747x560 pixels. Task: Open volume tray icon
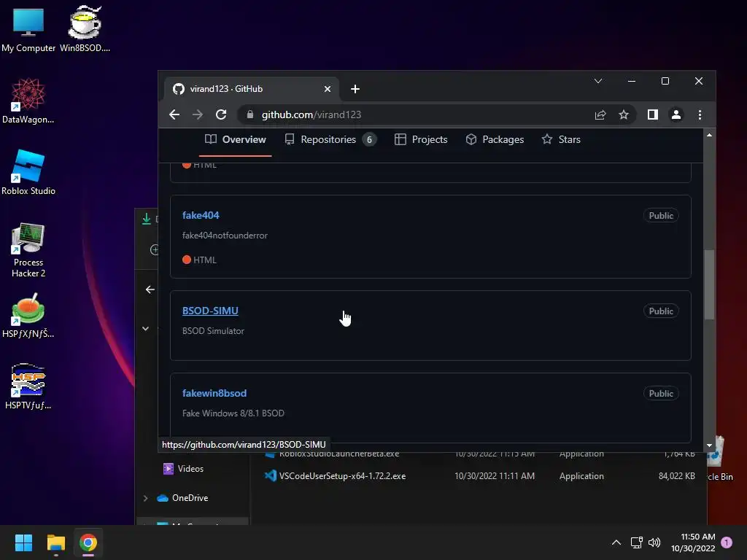pyautogui.click(x=654, y=542)
